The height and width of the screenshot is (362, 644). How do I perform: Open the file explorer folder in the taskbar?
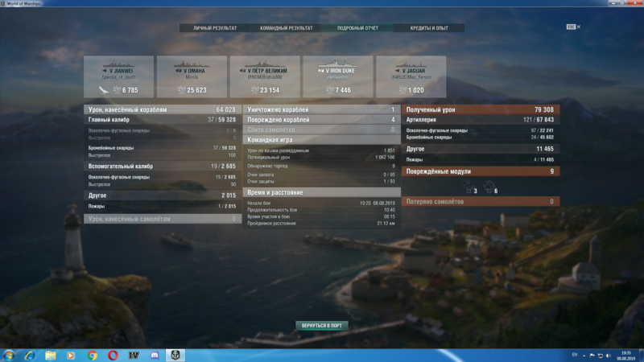pyautogui.click(x=51, y=355)
